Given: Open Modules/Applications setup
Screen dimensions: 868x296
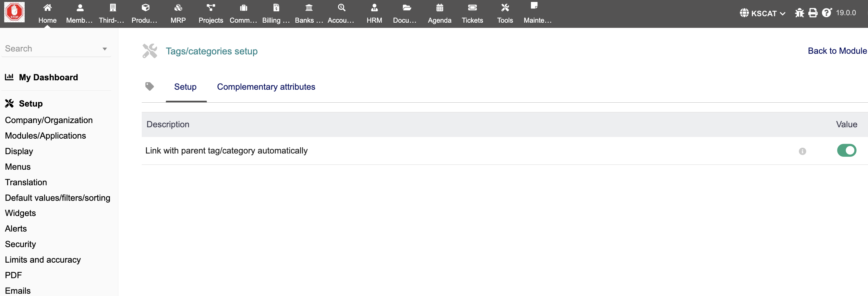Looking at the screenshot, I should coord(45,136).
